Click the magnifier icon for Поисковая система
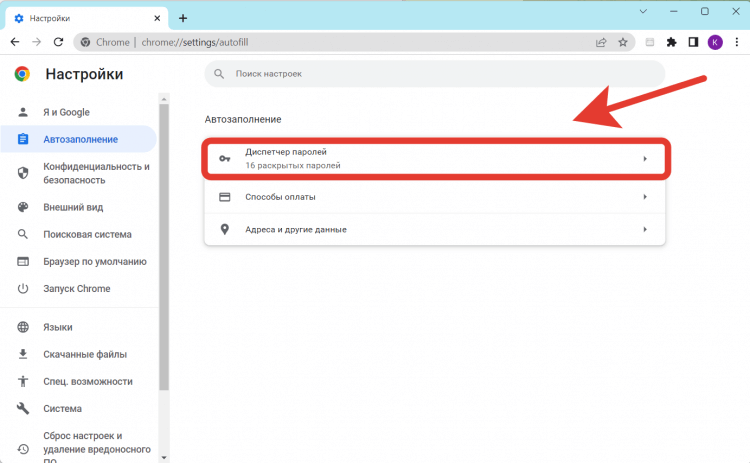 [22, 234]
